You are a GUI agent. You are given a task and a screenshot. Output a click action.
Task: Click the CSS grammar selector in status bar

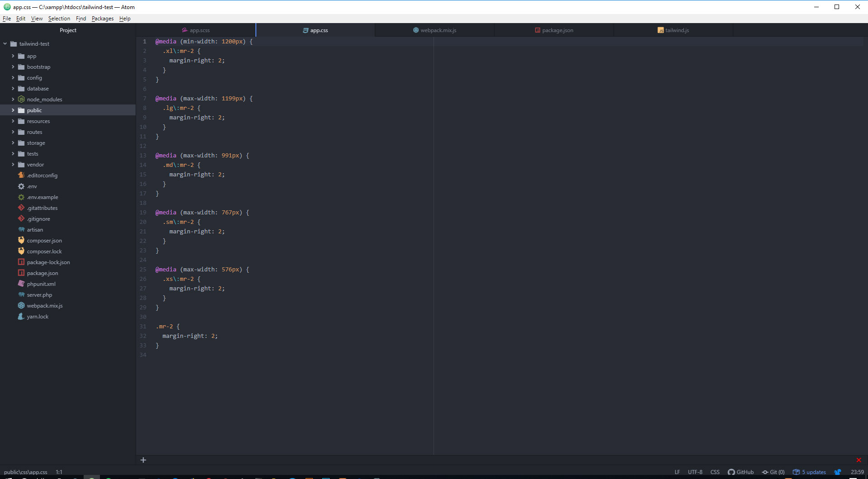[x=715, y=472]
